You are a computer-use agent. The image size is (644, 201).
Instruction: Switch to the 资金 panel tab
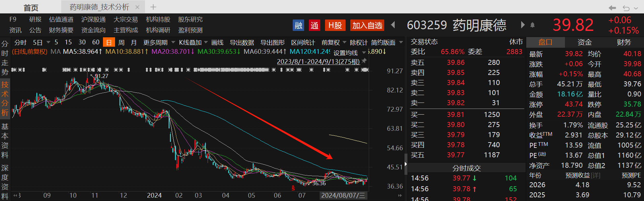click(x=584, y=42)
